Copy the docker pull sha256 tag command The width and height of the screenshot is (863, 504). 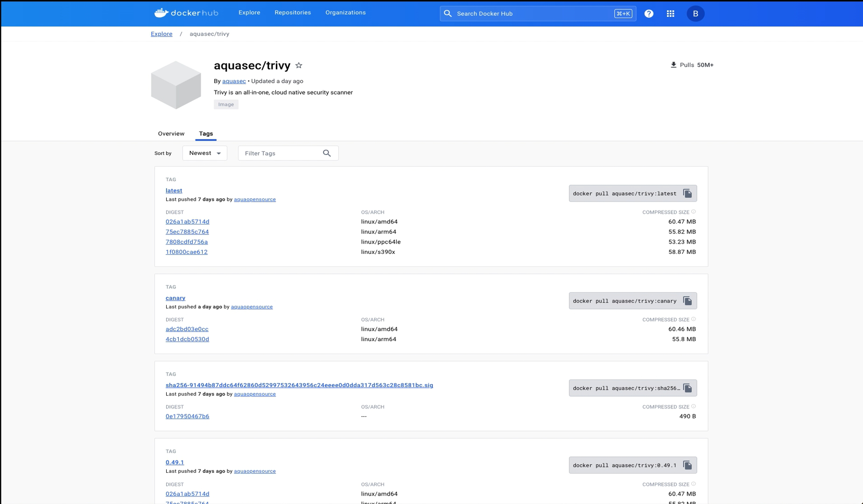[688, 388]
